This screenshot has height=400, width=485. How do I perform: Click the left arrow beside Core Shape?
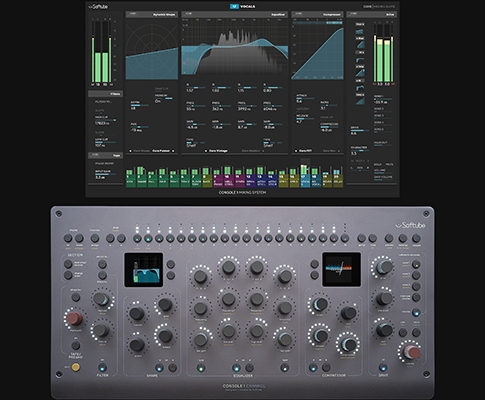(x=130, y=151)
